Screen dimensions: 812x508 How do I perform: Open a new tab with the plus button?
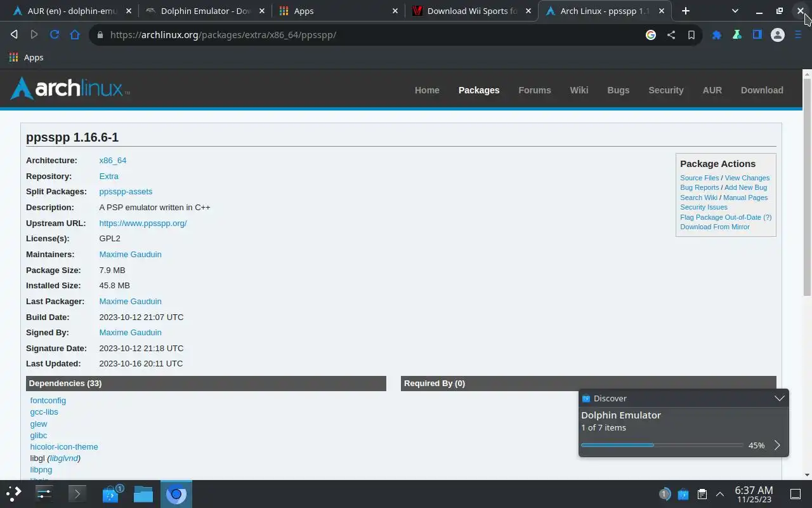(686, 11)
